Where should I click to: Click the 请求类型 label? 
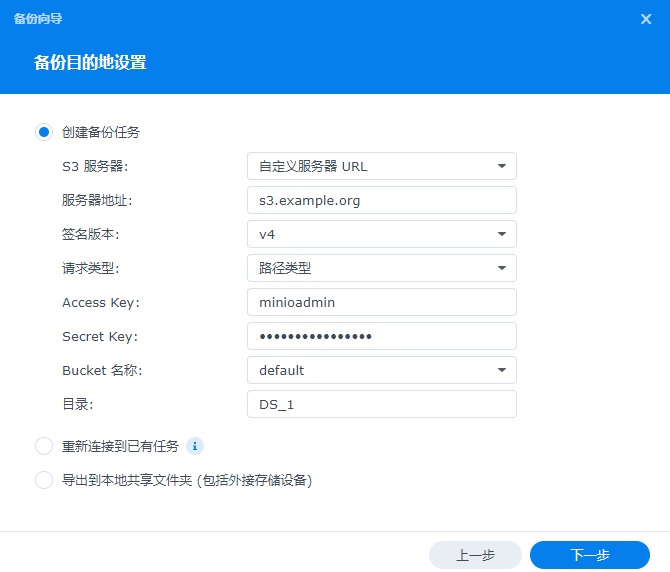click(91, 268)
